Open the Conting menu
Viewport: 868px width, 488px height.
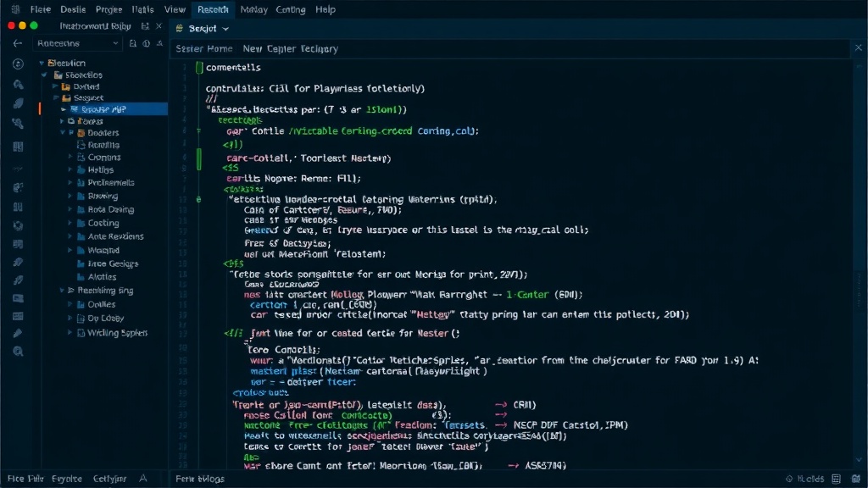tap(291, 9)
